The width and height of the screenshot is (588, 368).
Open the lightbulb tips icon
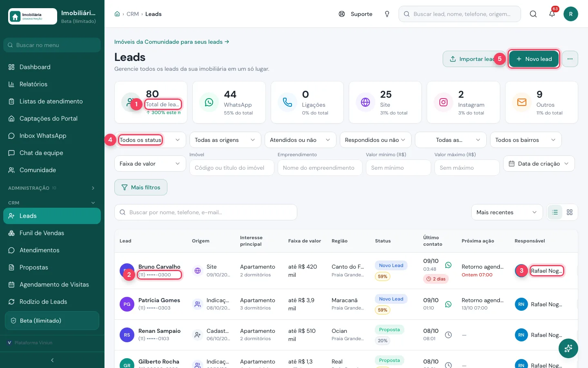tap(387, 14)
